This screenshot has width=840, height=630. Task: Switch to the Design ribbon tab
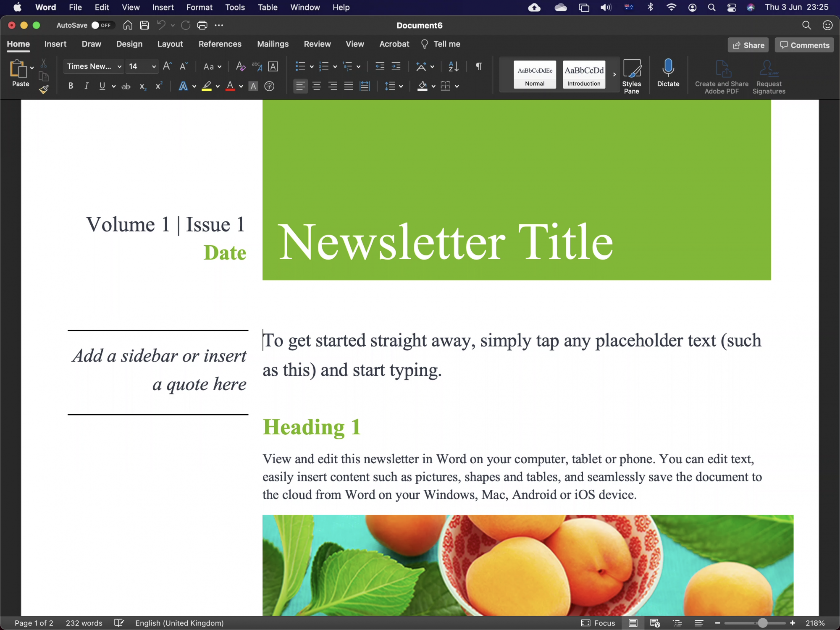point(129,44)
